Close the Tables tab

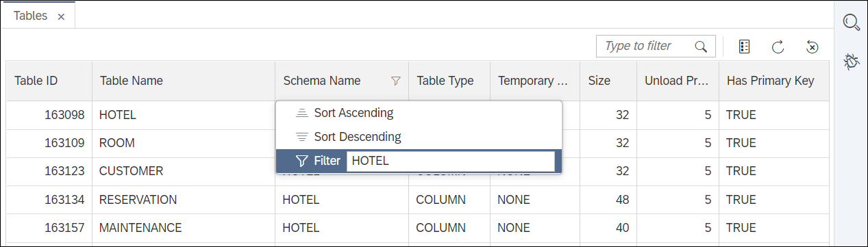pos(61,17)
